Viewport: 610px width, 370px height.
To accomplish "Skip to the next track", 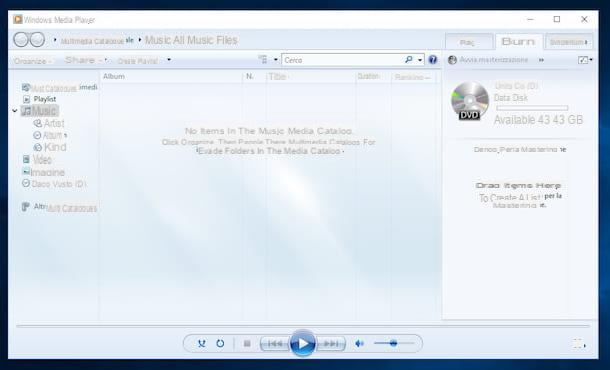I will pos(331,344).
